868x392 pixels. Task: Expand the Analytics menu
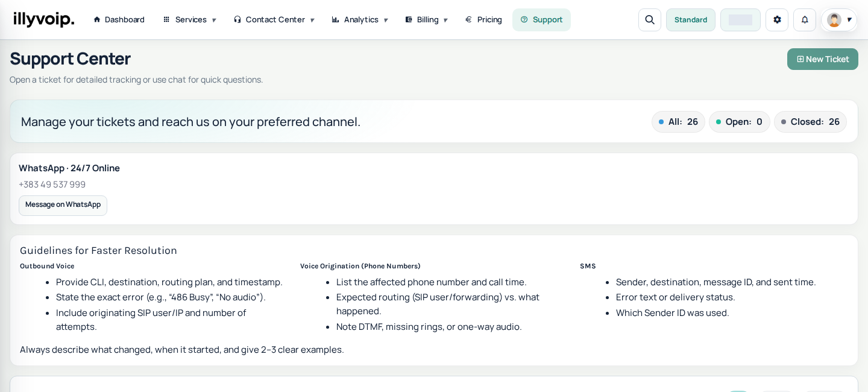[x=360, y=20]
